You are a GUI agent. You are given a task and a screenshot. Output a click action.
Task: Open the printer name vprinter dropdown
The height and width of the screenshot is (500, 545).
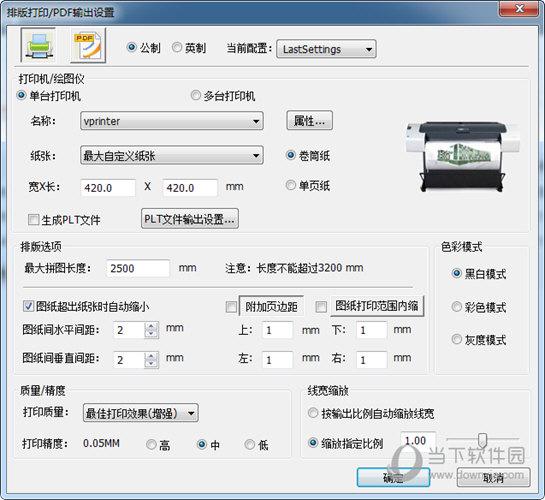172,121
